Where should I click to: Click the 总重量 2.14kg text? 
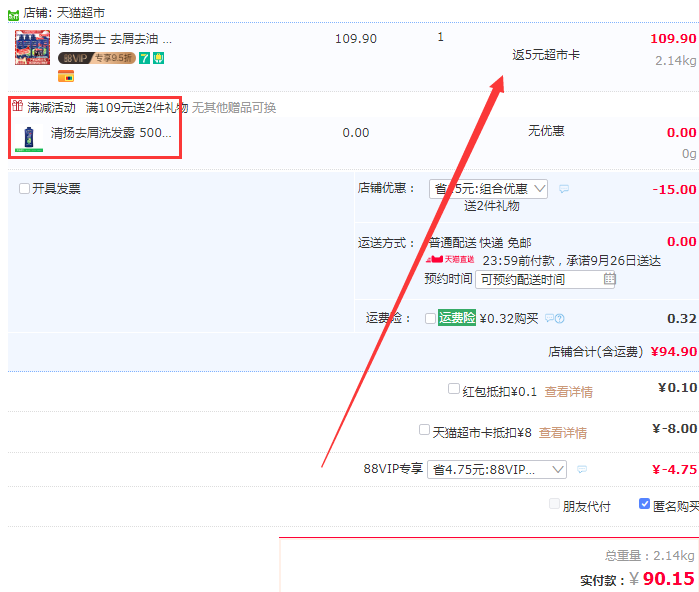point(650,555)
